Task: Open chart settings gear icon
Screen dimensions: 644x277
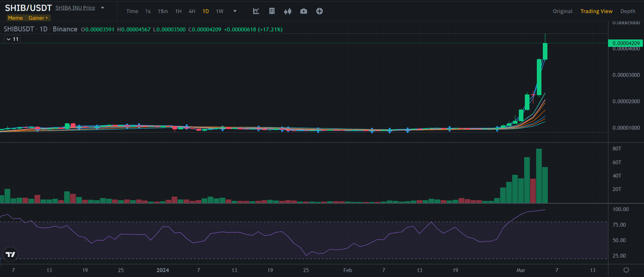Action: (626, 270)
